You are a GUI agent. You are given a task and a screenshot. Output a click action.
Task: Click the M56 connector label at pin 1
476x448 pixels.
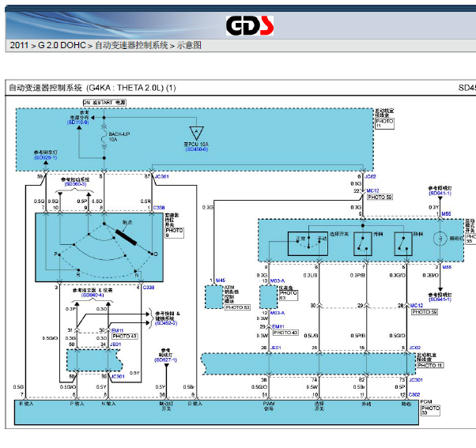(446, 214)
